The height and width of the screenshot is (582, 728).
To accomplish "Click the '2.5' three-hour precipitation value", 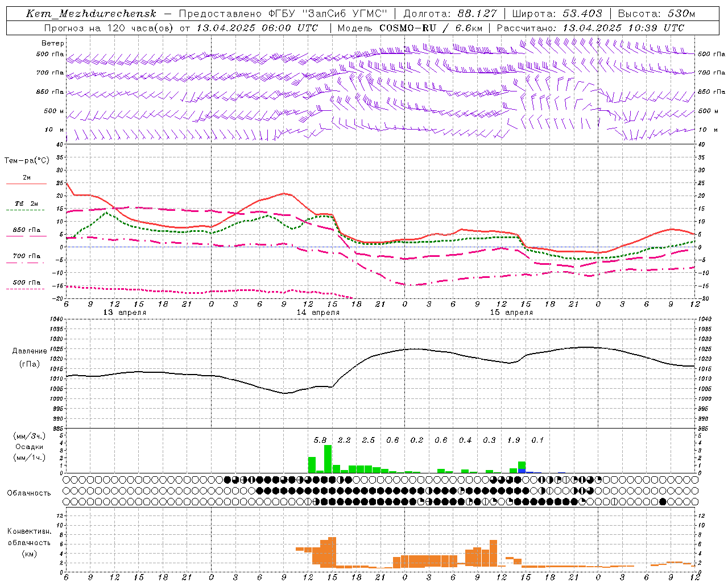I will click(x=369, y=440).
